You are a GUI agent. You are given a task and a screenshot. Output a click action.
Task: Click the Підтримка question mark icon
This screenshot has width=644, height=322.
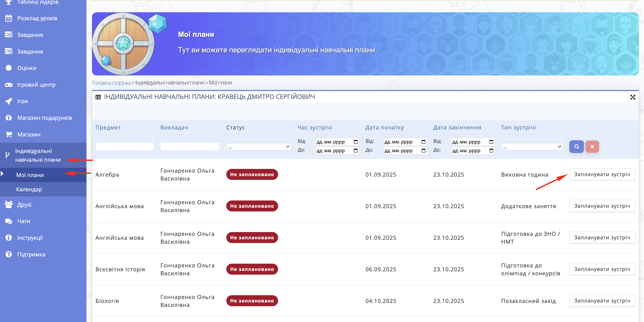[x=9, y=254]
